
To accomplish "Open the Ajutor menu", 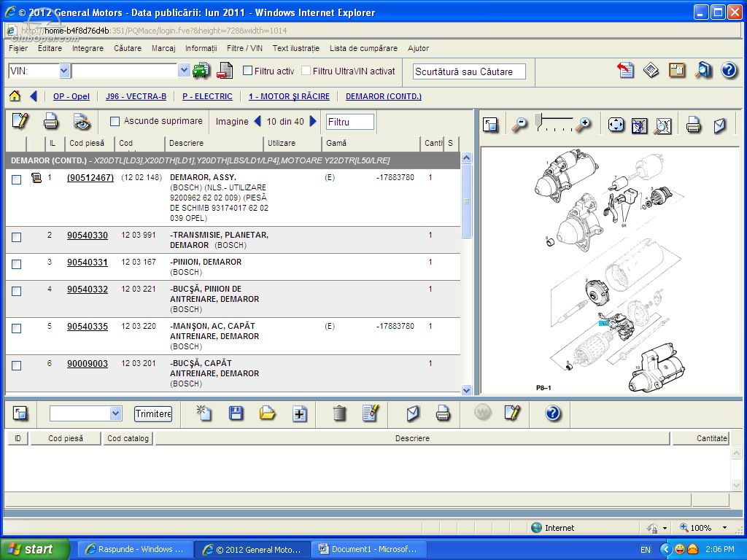I will [x=418, y=48].
